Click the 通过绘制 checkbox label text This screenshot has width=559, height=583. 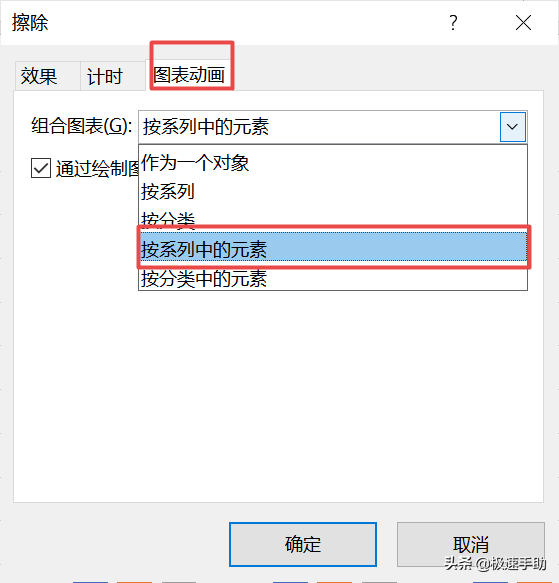pyautogui.click(x=97, y=168)
